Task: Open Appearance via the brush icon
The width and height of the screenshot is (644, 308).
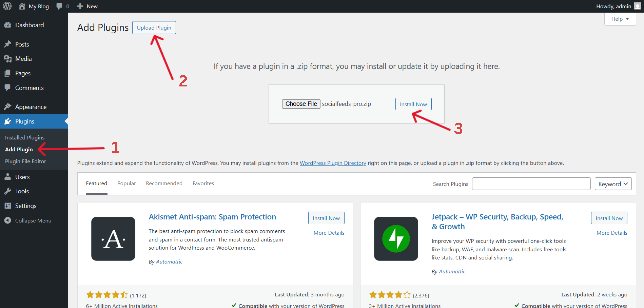Action: (8, 107)
